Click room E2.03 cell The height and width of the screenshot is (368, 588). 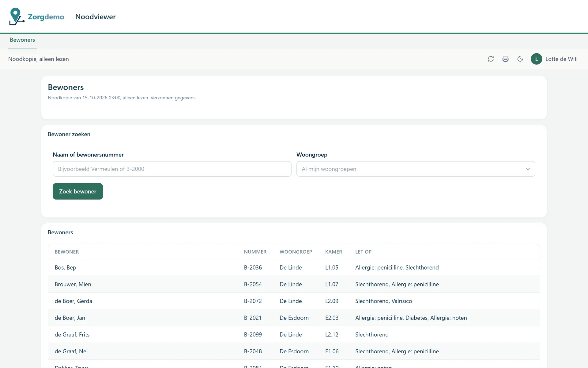(332, 318)
